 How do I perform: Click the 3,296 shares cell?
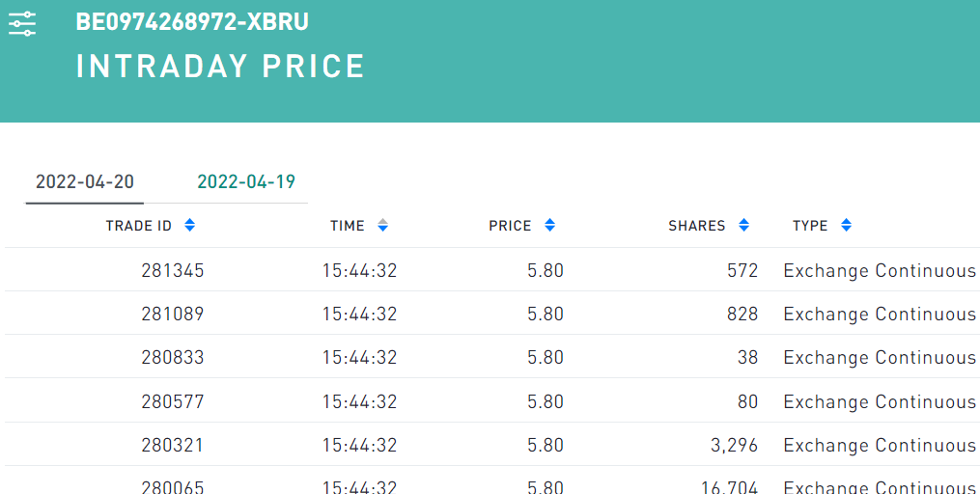[734, 446]
